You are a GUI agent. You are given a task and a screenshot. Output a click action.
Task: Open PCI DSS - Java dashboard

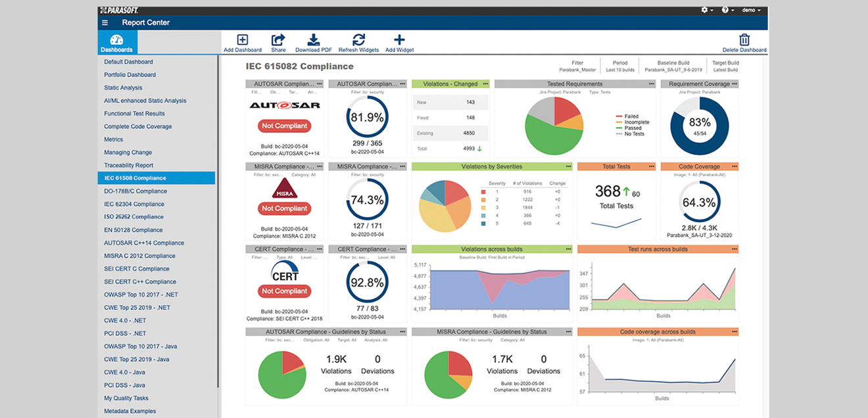click(x=124, y=385)
